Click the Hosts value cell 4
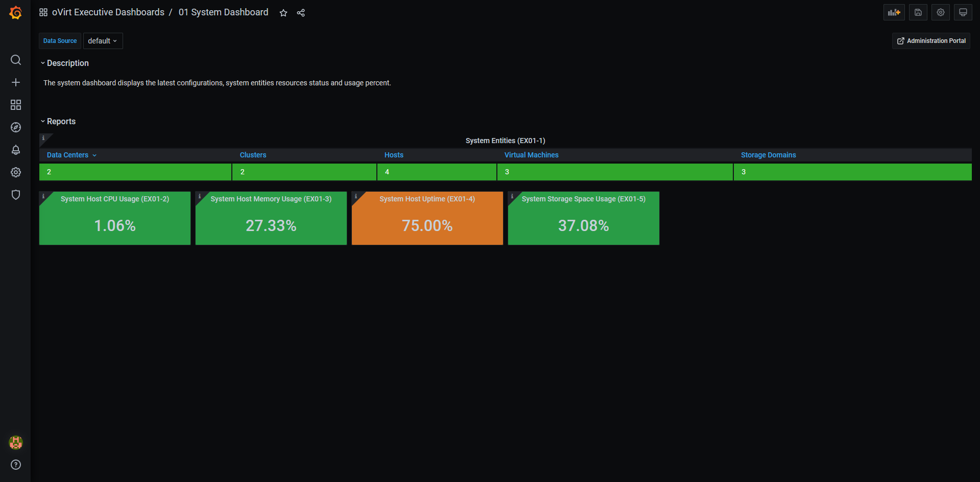This screenshot has width=980, height=482. [437, 172]
